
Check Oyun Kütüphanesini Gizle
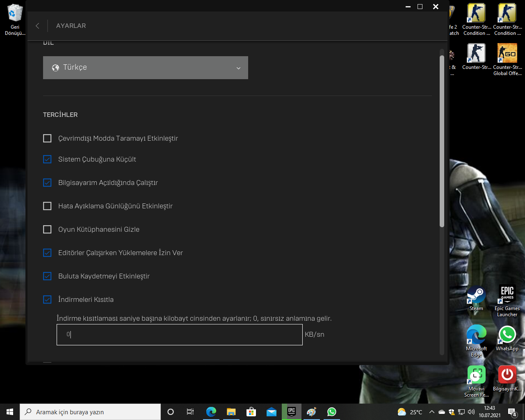(48, 229)
